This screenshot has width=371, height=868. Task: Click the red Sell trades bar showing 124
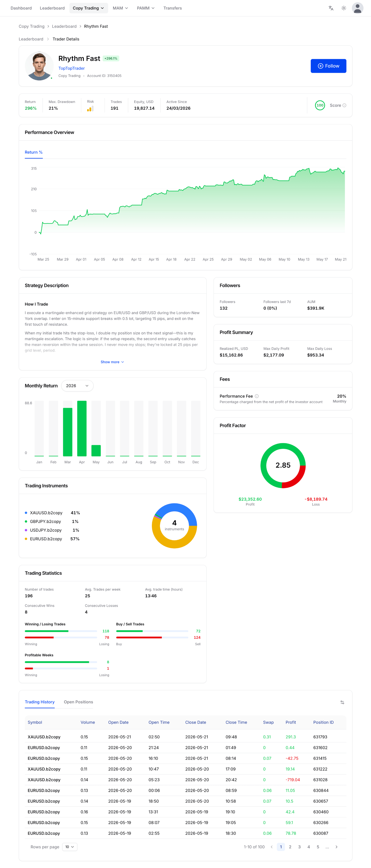(139, 637)
